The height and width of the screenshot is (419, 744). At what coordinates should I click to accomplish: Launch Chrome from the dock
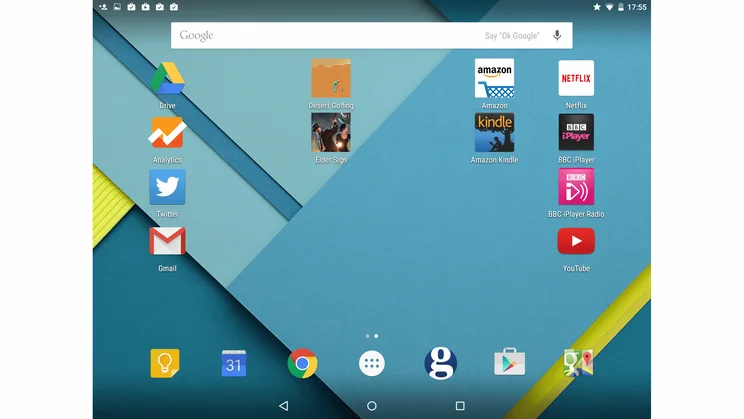coord(302,363)
